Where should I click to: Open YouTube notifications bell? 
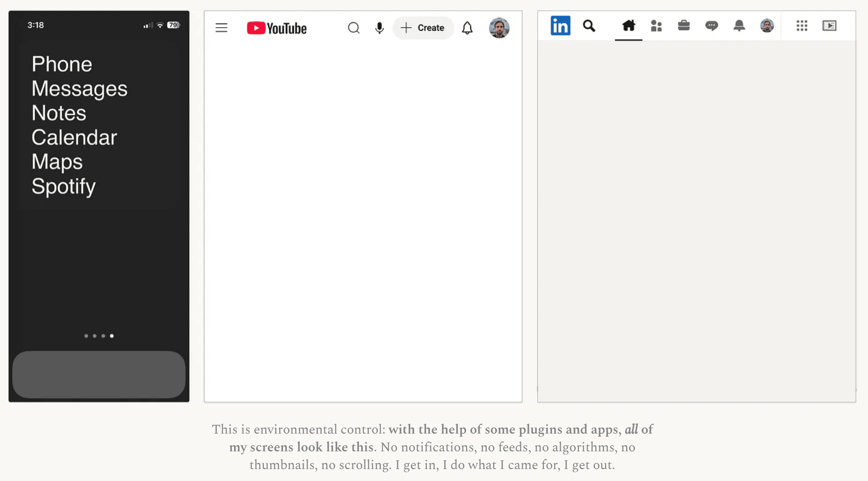(x=467, y=28)
